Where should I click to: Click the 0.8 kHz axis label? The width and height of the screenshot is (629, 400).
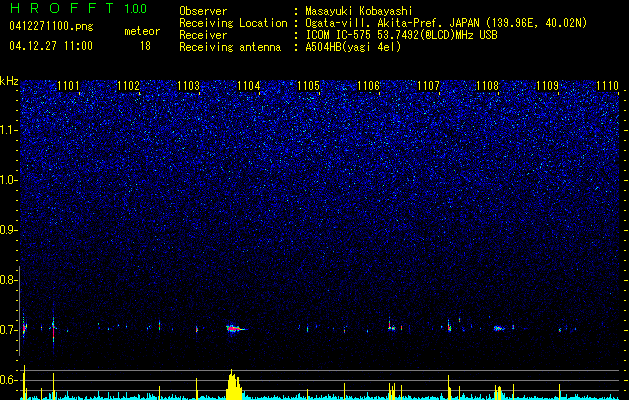click(x=8, y=280)
